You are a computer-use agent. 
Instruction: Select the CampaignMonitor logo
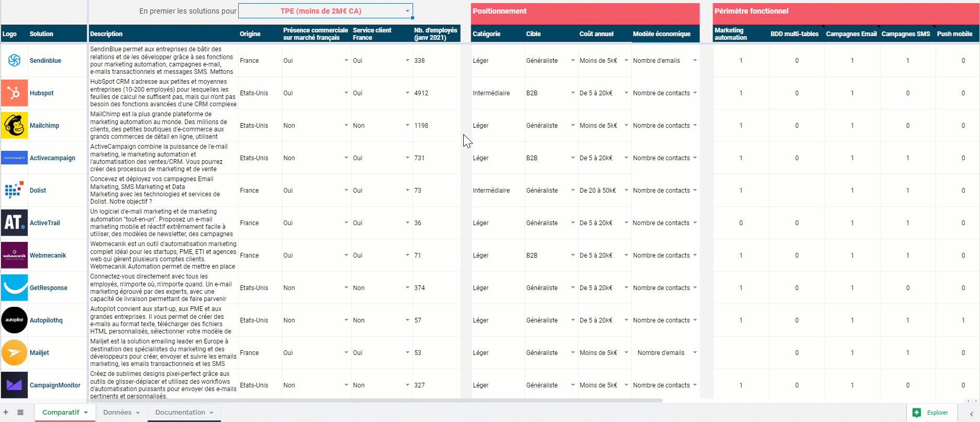14,385
